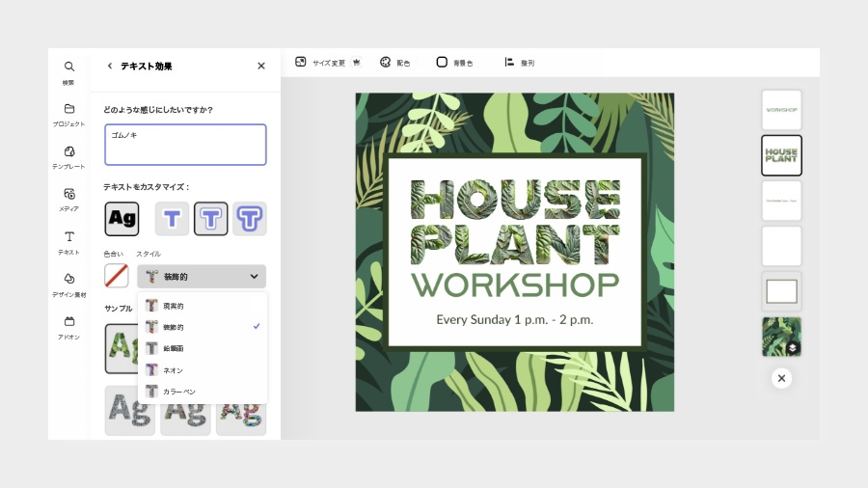The image size is (868, 488).
Task: Click the サイズ変更 resize toolbar button
Action: tap(320, 63)
